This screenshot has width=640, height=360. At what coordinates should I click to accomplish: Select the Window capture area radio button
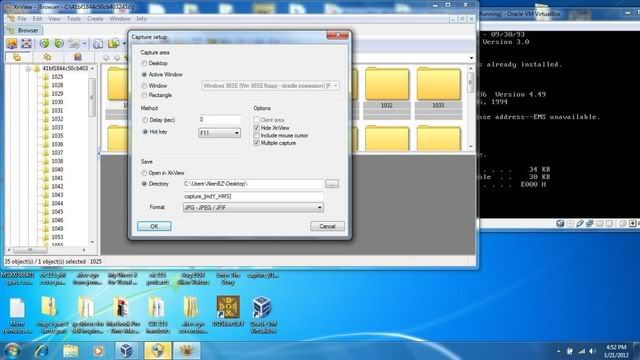pyautogui.click(x=144, y=86)
